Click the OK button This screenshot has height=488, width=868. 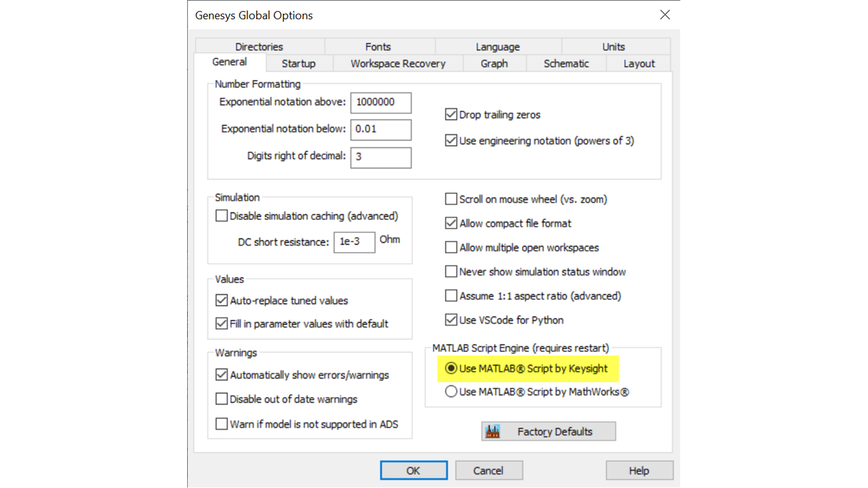coord(413,470)
